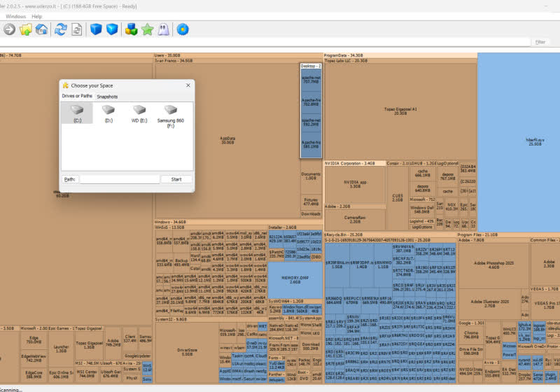Click the folder with green up-arrow icon
The height and width of the screenshot is (392, 560).
coord(26,29)
